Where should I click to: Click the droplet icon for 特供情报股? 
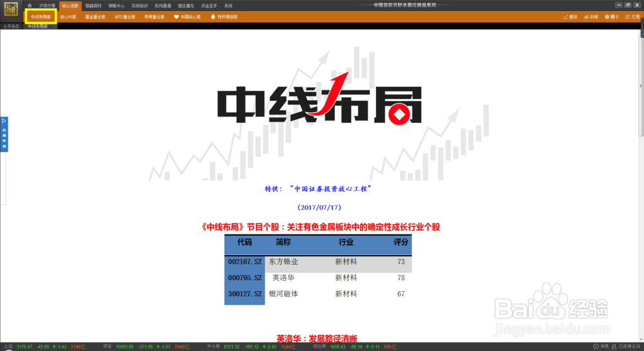point(213,17)
